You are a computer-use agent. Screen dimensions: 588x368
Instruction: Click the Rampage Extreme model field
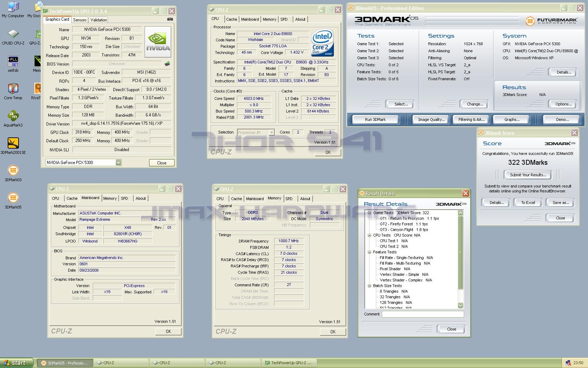coord(110,219)
